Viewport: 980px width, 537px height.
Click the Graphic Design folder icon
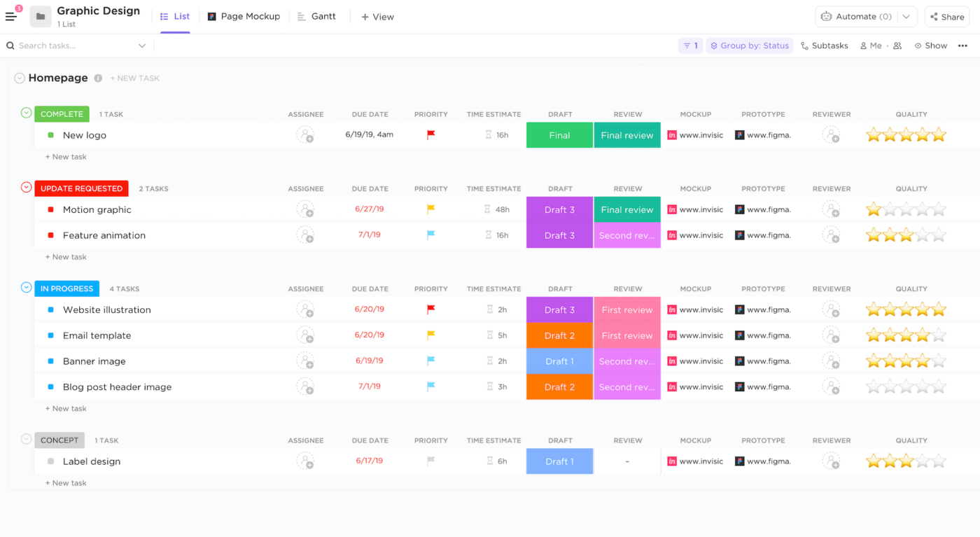41,17
